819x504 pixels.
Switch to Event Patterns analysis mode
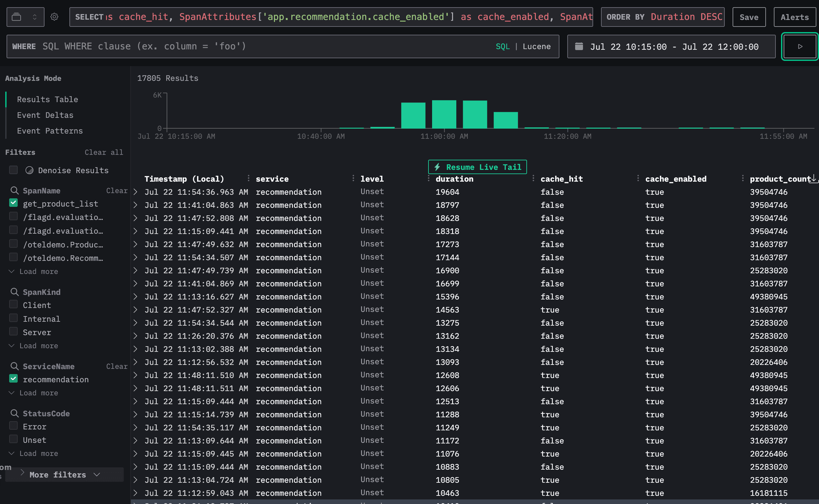coord(50,131)
